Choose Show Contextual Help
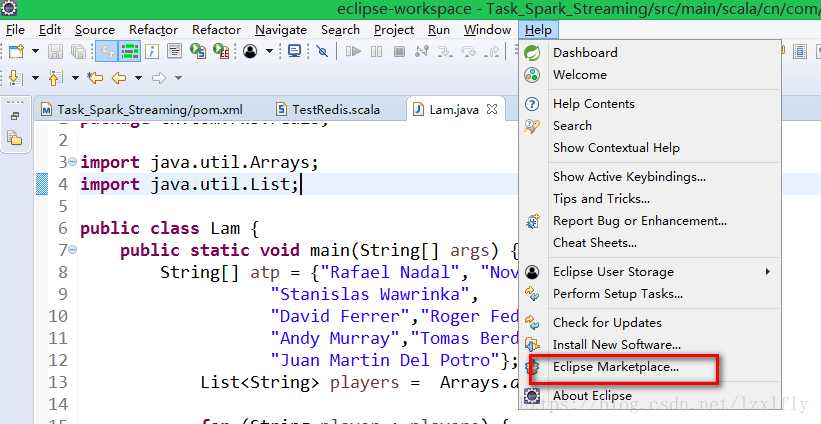The width and height of the screenshot is (821, 424). point(650,148)
